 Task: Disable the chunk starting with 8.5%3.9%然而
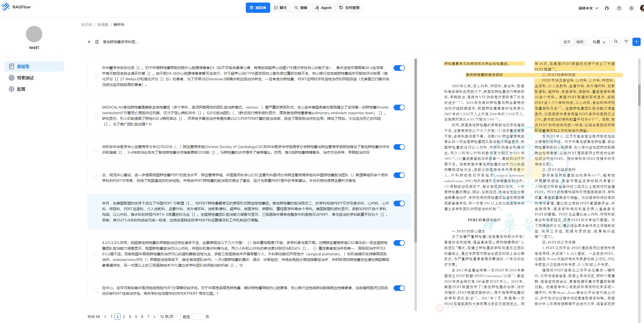point(399,243)
